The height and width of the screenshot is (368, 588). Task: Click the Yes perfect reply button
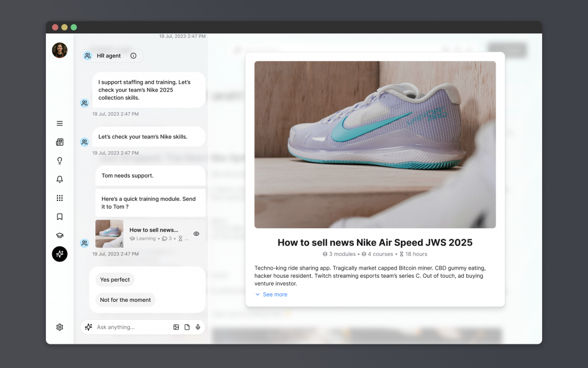pyautogui.click(x=115, y=279)
